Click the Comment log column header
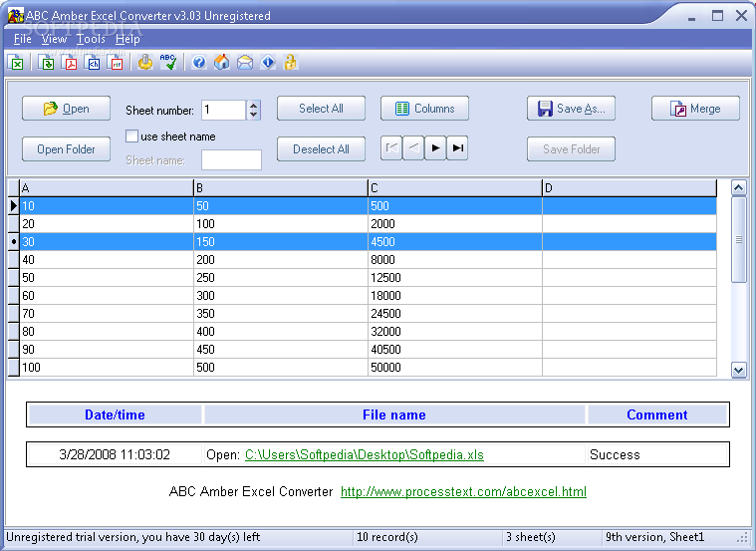The width and height of the screenshot is (756, 551). click(657, 414)
